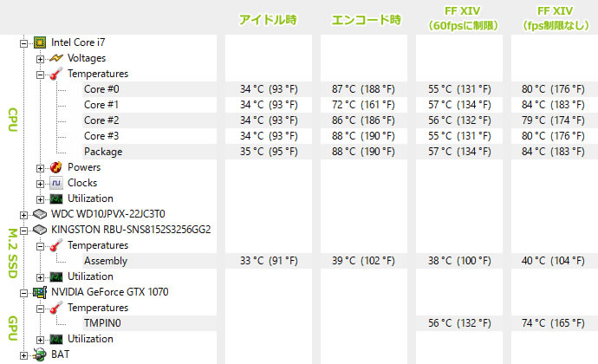The image size is (598, 364).
Task: Click Core #1 encode value 72 °C
Action: pyautogui.click(x=363, y=105)
